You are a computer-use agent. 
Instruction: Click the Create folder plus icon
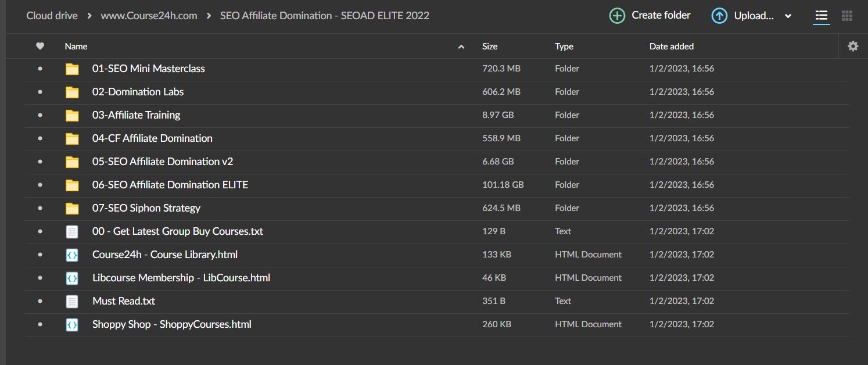pos(617,16)
